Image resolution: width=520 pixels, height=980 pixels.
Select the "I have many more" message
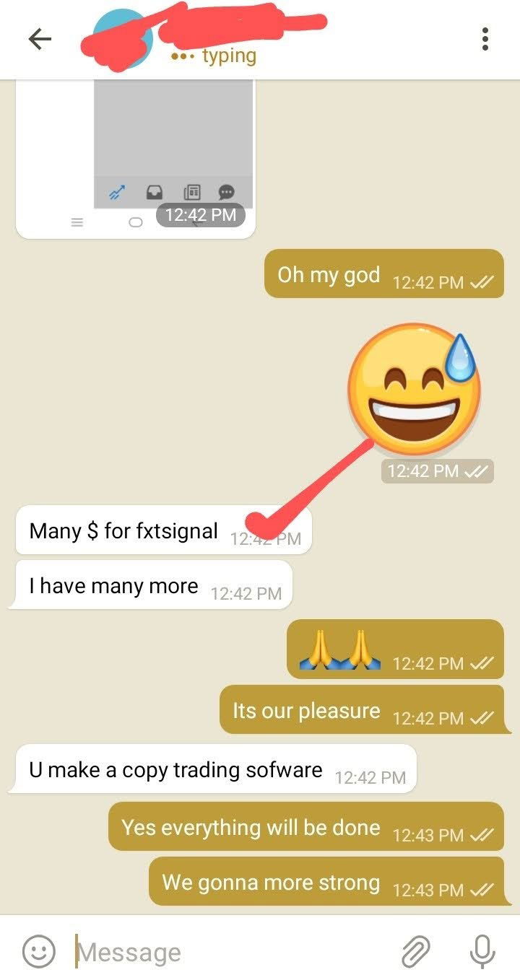tap(154, 585)
